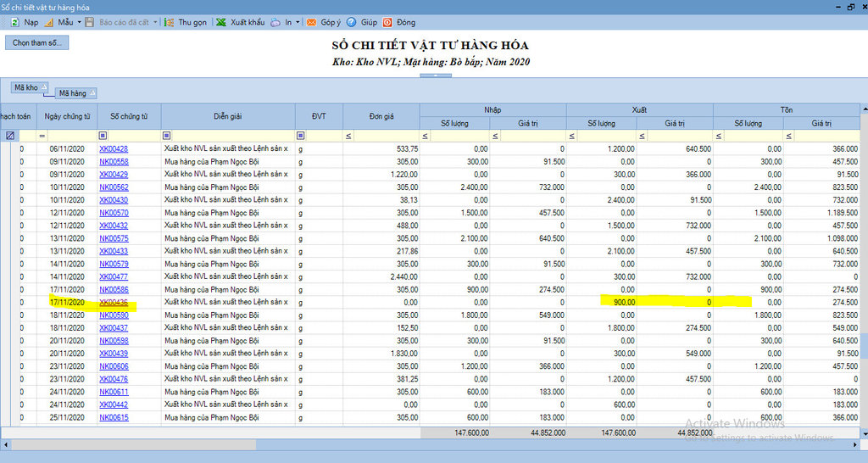Open voucher link XK00433
Screen dimensions: 868x463
[114, 251]
